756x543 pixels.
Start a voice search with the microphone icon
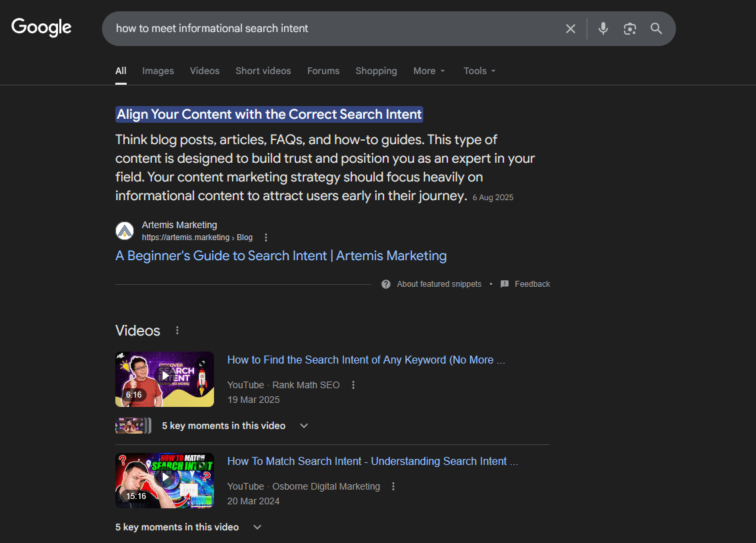603,28
